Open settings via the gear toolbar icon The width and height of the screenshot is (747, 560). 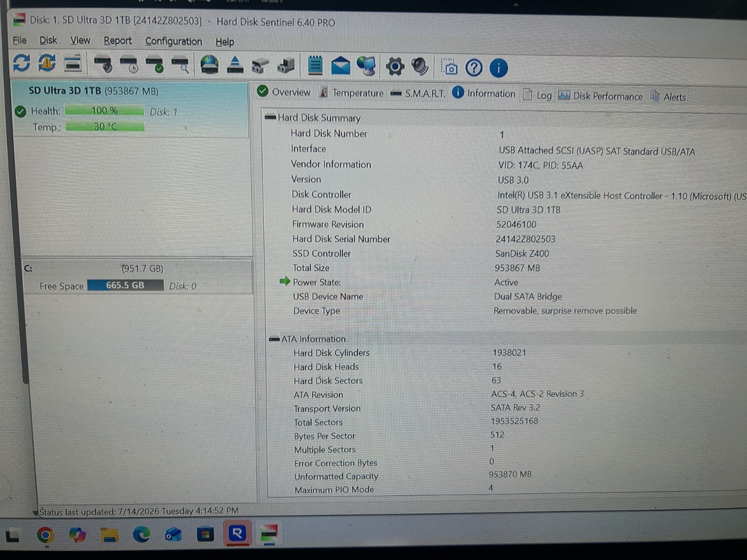pyautogui.click(x=395, y=67)
